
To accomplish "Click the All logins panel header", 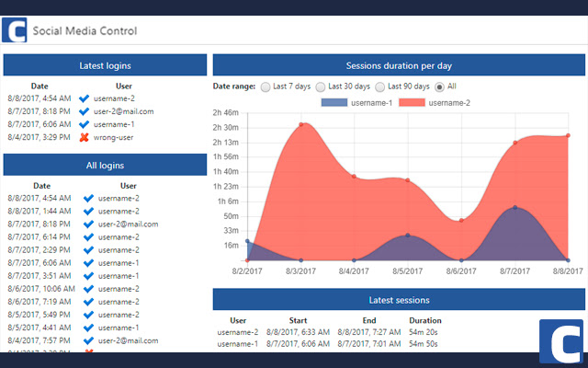I will 105,165.
